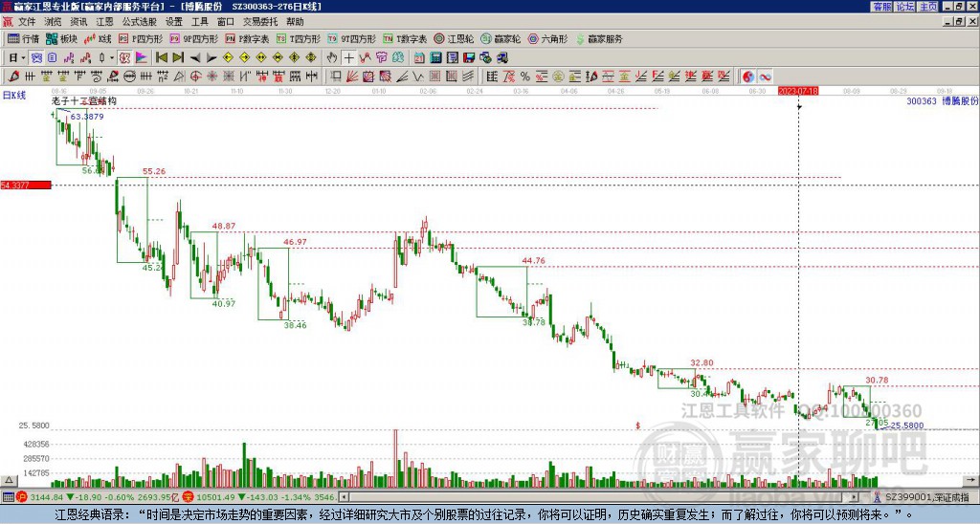Click the 行情 toolbar button
This screenshot has height=524, width=980.
pyautogui.click(x=23, y=38)
